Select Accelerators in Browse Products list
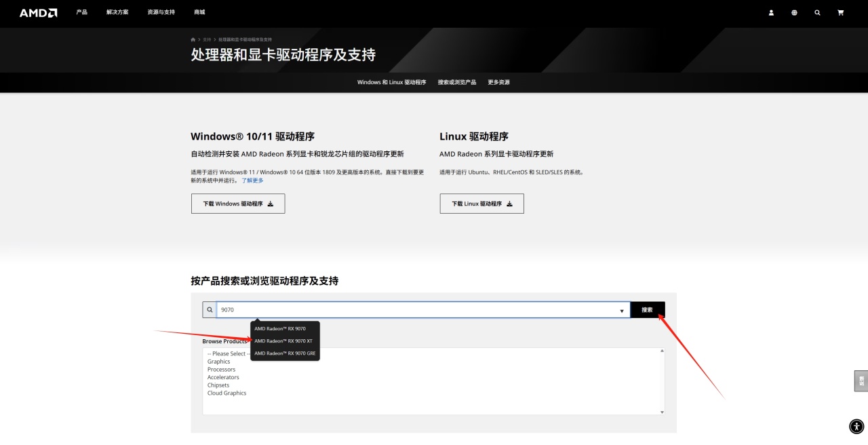 pos(223,377)
